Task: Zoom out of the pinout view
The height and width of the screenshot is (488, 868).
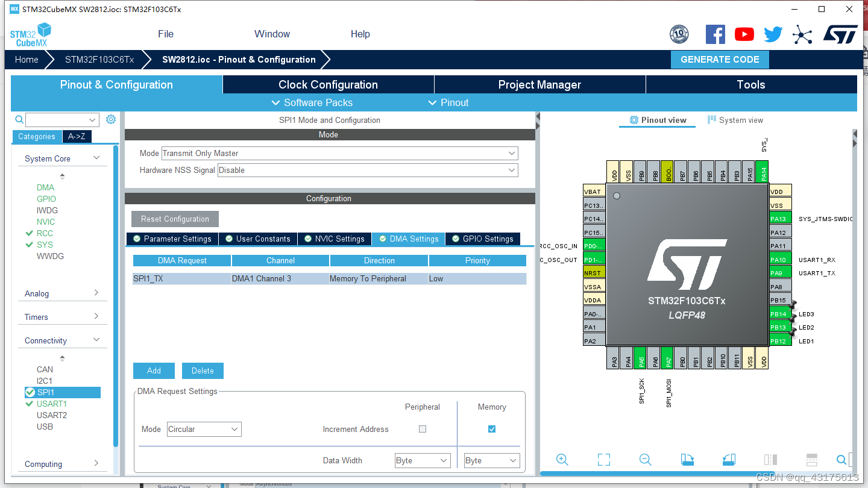Action: (x=646, y=460)
